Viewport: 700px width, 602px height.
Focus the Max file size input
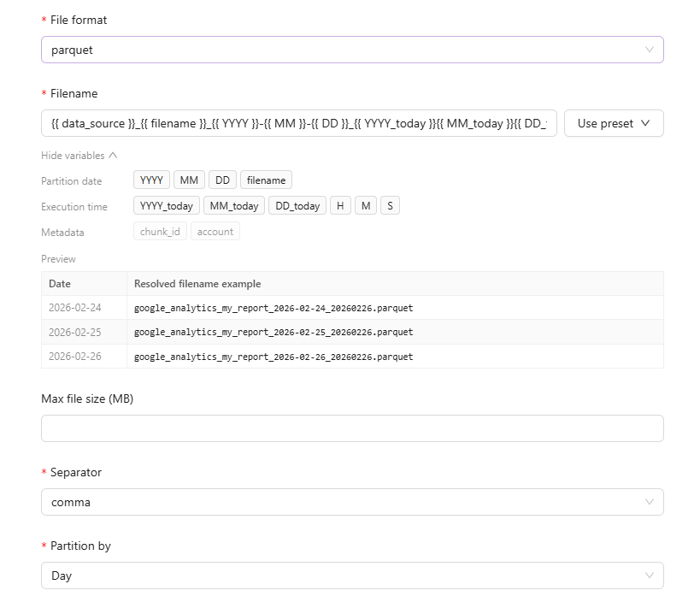351,428
